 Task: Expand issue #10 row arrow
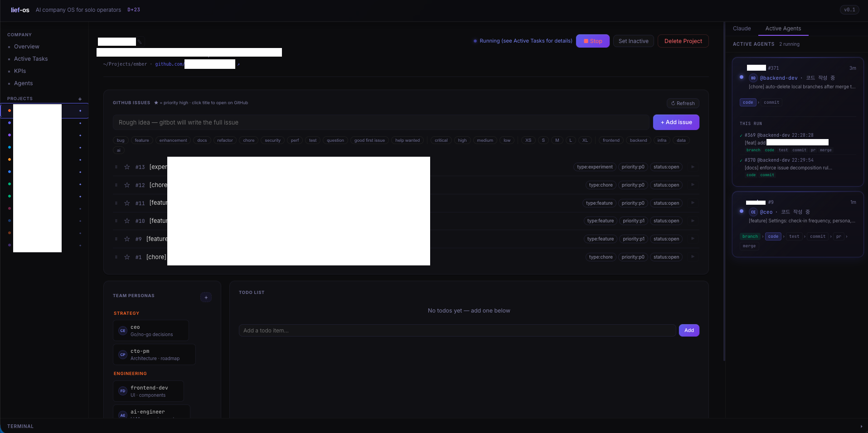click(x=693, y=221)
